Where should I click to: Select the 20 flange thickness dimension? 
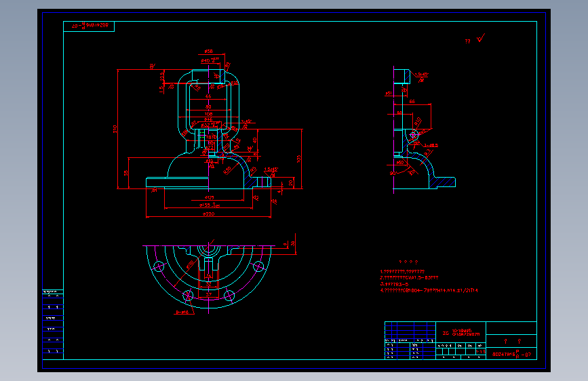[291, 182]
